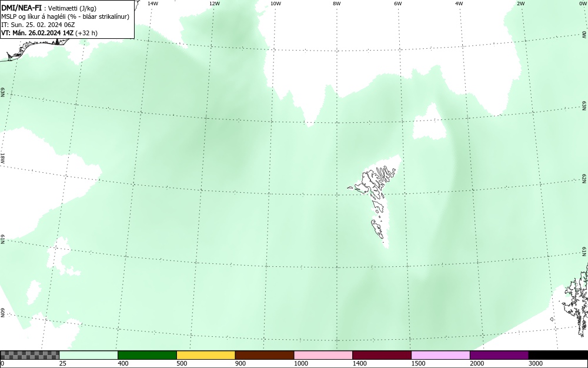Click the legend value "1400"
Image resolution: width=588 pixels, height=368 pixels.
(x=360, y=363)
